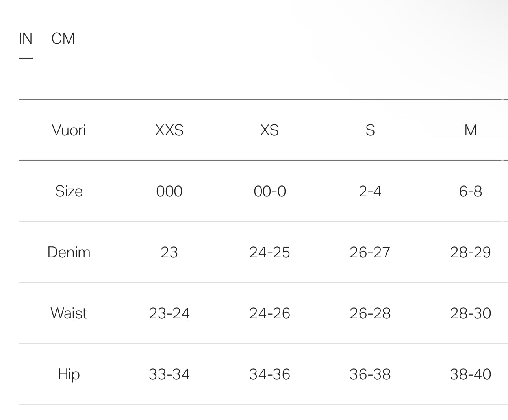
Task: Click the 00-0 size cell
Action: coord(270,191)
